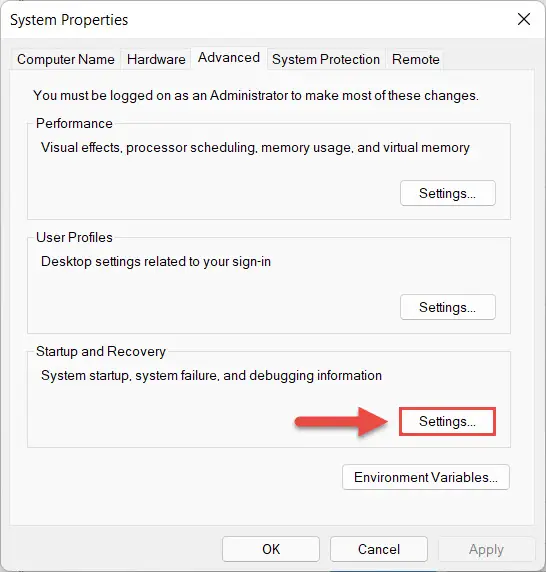Click the visual effects description text
The width and height of the screenshot is (546, 572).
pos(255,148)
